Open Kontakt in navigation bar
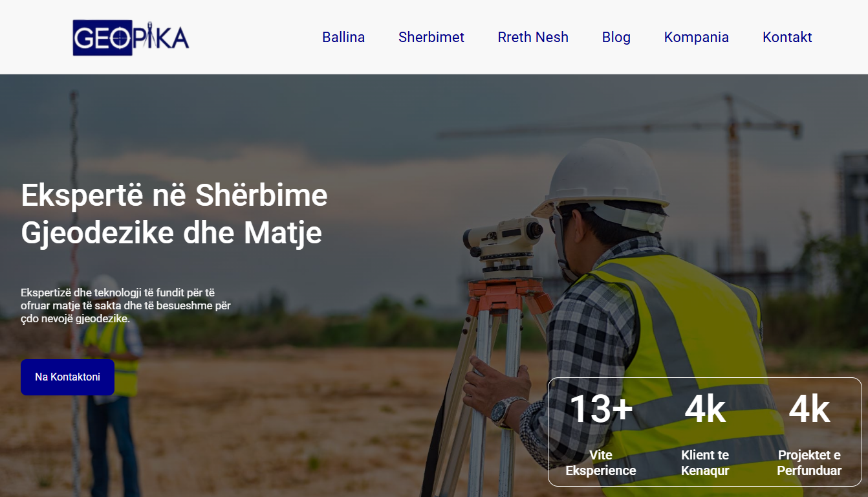Screen dimensions: 868x497 (787, 38)
